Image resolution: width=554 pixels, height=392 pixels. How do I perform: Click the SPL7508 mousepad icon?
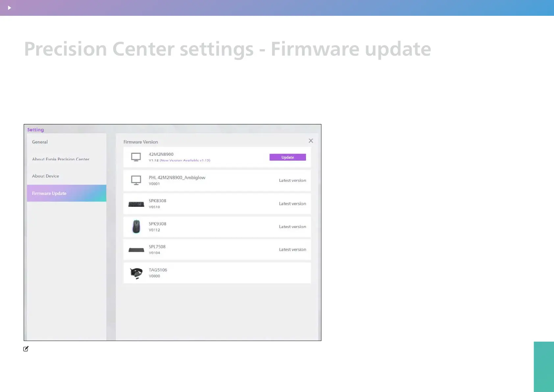[136, 250]
